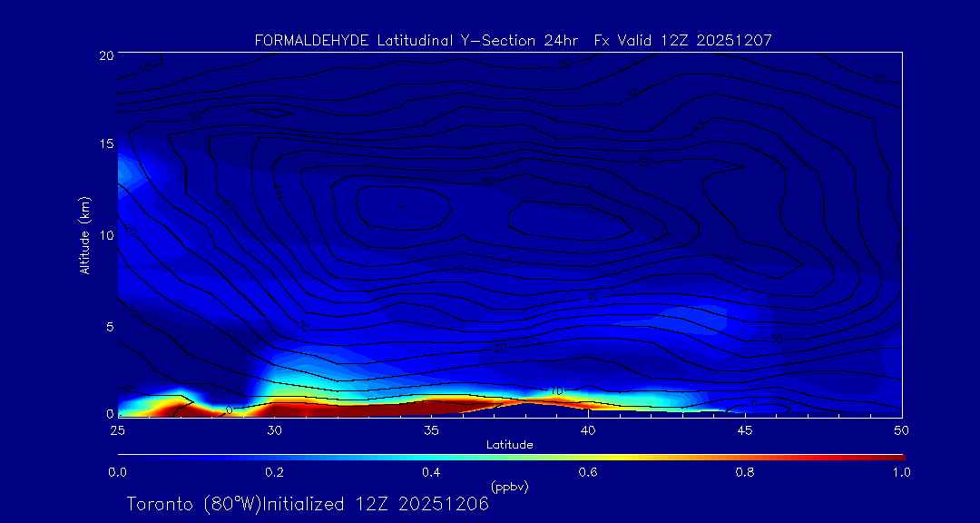The image size is (980, 523).
Task: Click the red end of the colorbar
Action: pos(894,456)
